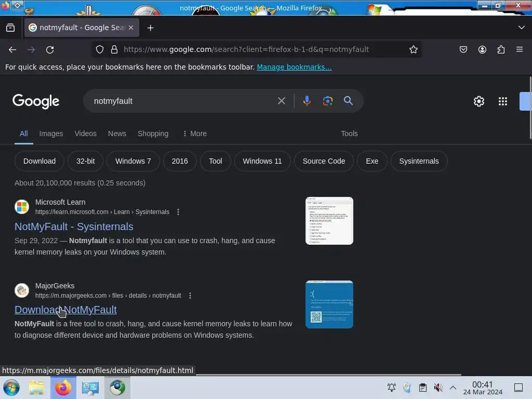Open more options for MajorGeeks result

point(190,296)
